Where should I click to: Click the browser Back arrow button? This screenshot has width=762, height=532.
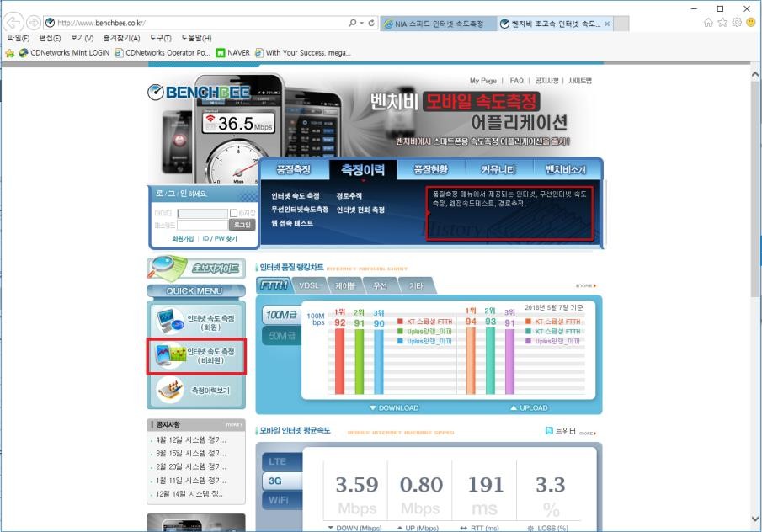13,23
